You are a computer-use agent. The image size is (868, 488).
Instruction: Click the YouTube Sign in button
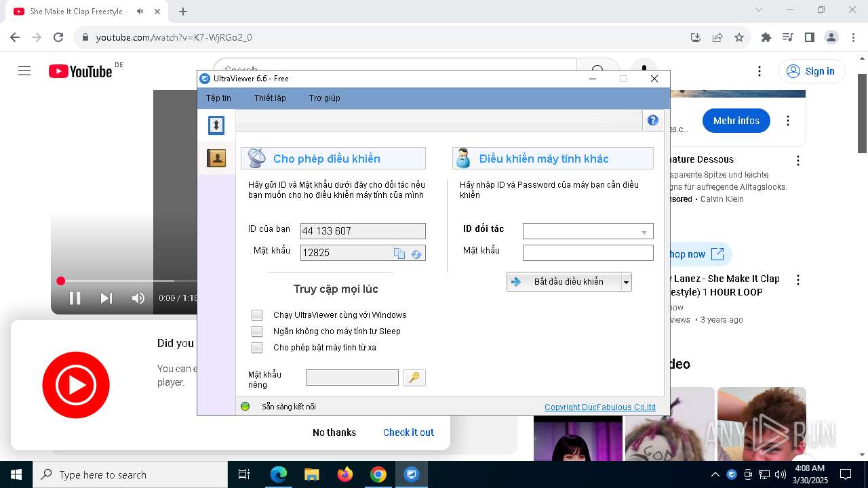[x=812, y=71]
